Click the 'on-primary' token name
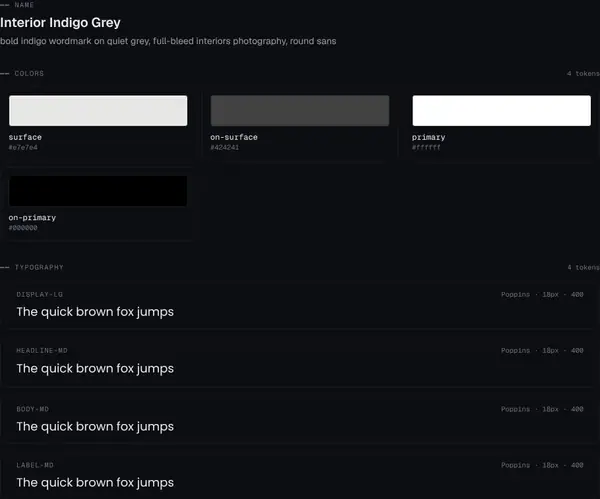The width and height of the screenshot is (600, 499). click(32, 218)
